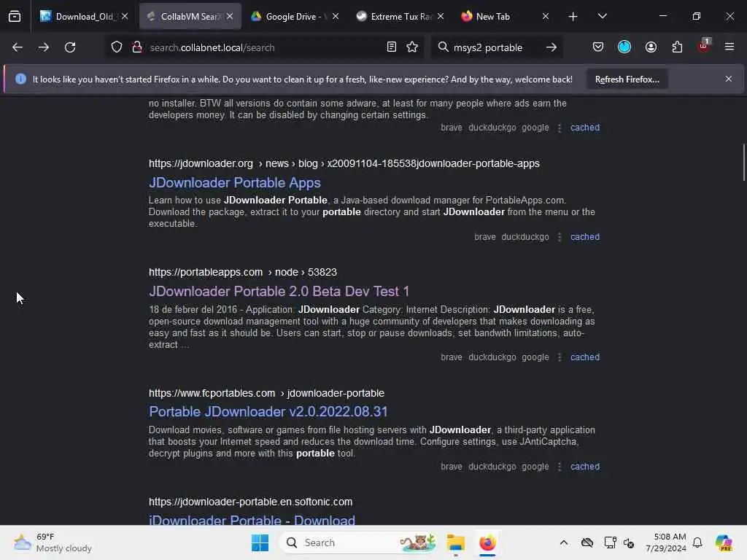Open the notifications bell icon
This screenshot has height=560, width=747.
point(697,542)
